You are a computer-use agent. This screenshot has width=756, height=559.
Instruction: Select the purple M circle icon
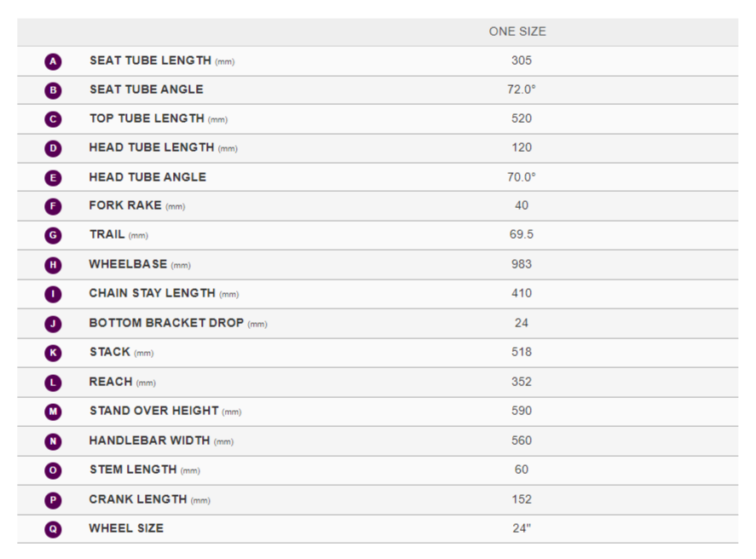[54, 412]
